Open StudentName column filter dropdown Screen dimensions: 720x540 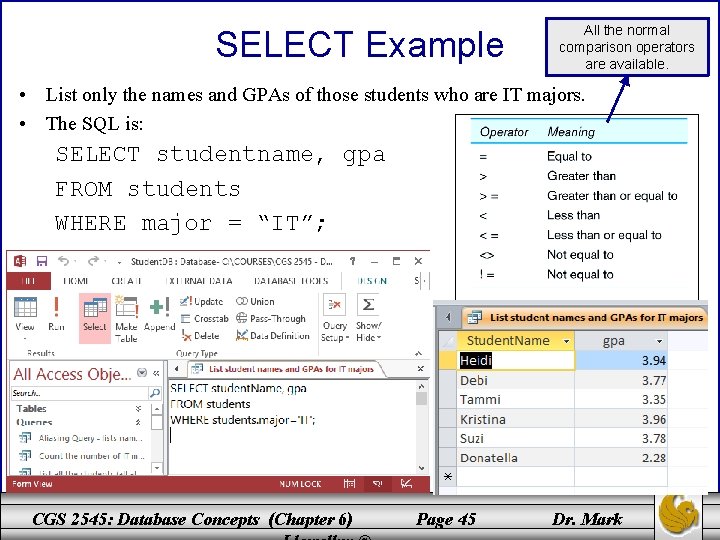point(566,341)
